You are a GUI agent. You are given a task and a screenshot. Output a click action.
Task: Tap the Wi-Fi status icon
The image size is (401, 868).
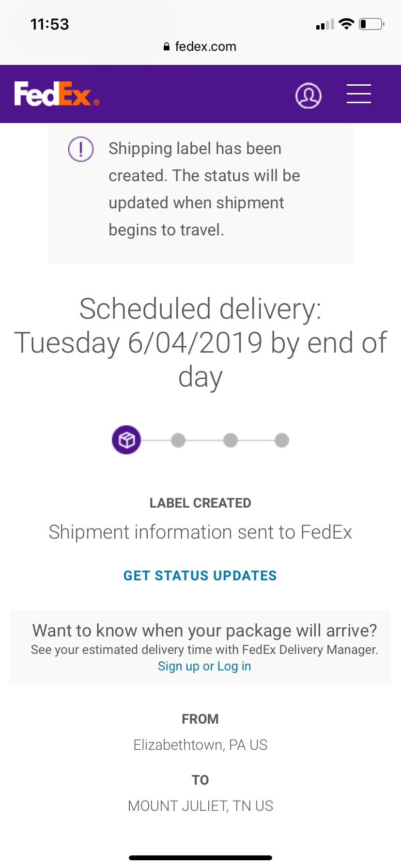[346, 24]
